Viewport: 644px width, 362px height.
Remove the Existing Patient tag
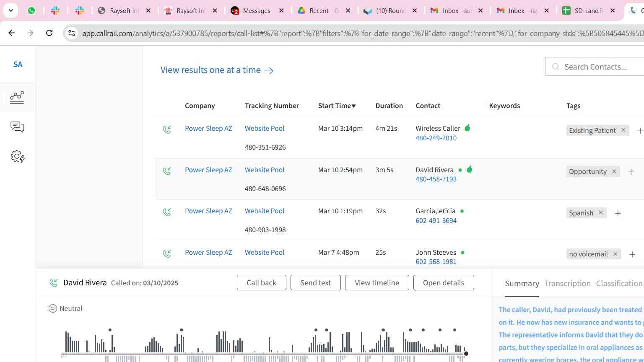(623, 130)
